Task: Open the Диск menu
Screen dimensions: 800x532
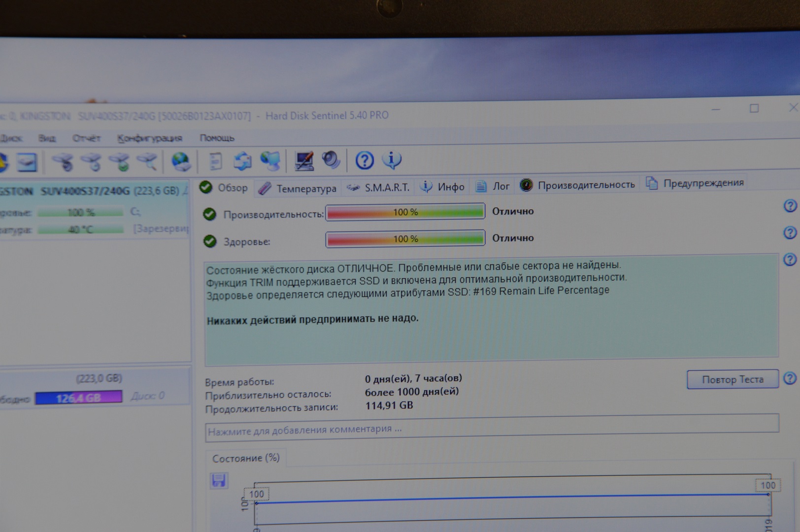Action: 11,138
